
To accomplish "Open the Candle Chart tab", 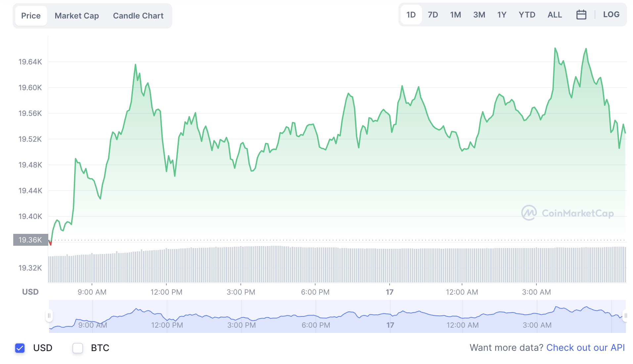I will click(x=138, y=16).
